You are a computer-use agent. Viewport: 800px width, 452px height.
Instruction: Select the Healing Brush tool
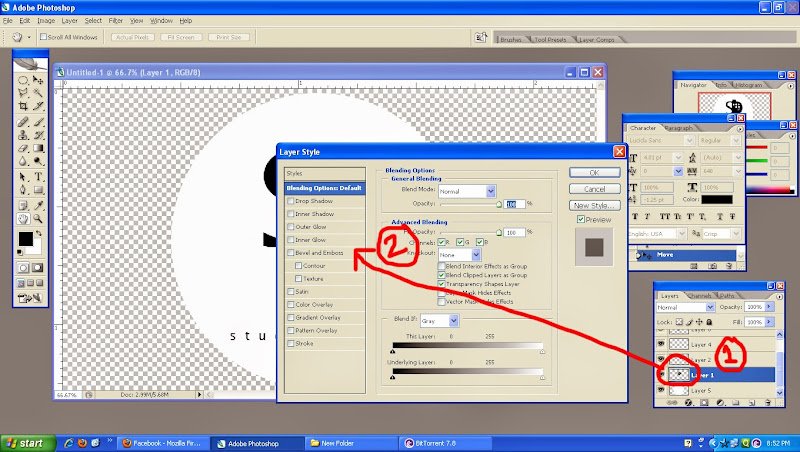(x=23, y=122)
